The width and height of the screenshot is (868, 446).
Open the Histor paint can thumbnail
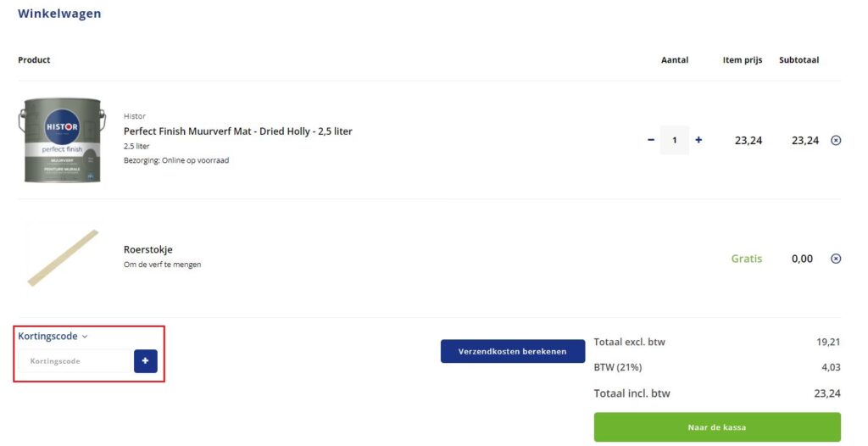tap(62, 140)
